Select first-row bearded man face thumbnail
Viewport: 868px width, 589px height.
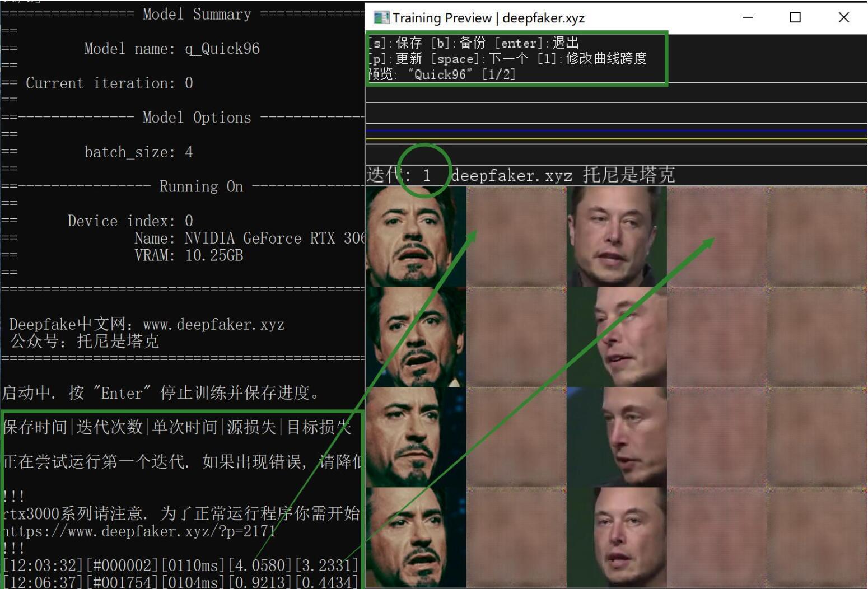coord(416,237)
